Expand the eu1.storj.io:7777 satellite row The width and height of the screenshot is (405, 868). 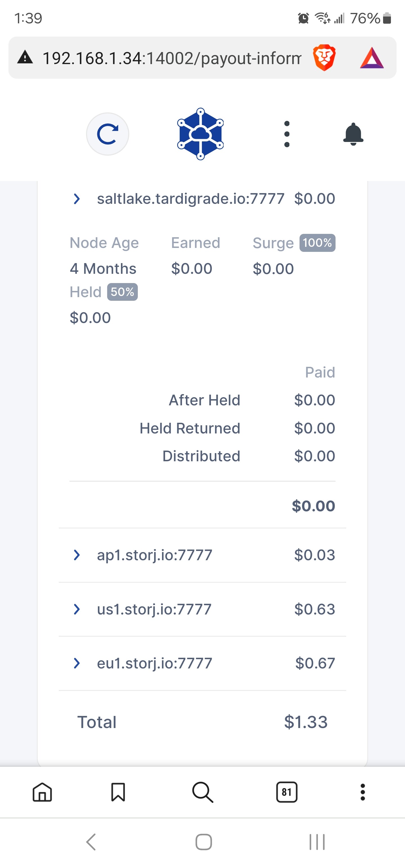[x=77, y=663]
